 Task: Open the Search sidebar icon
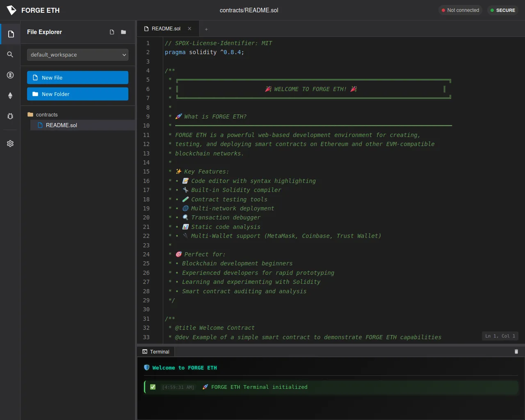tap(10, 55)
